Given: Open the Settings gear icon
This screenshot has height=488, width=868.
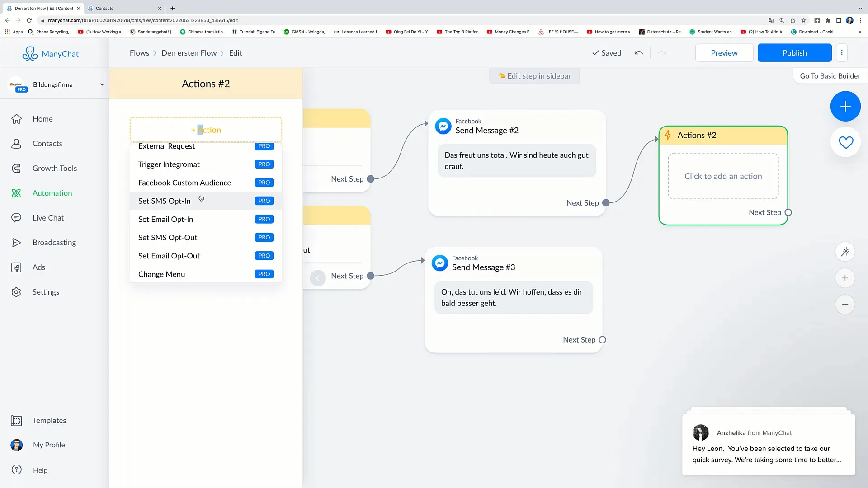Looking at the screenshot, I should click(x=16, y=292).
